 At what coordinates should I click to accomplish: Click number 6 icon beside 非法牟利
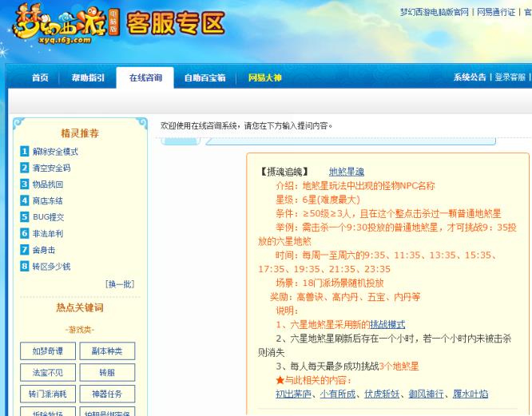pos(25,233)
